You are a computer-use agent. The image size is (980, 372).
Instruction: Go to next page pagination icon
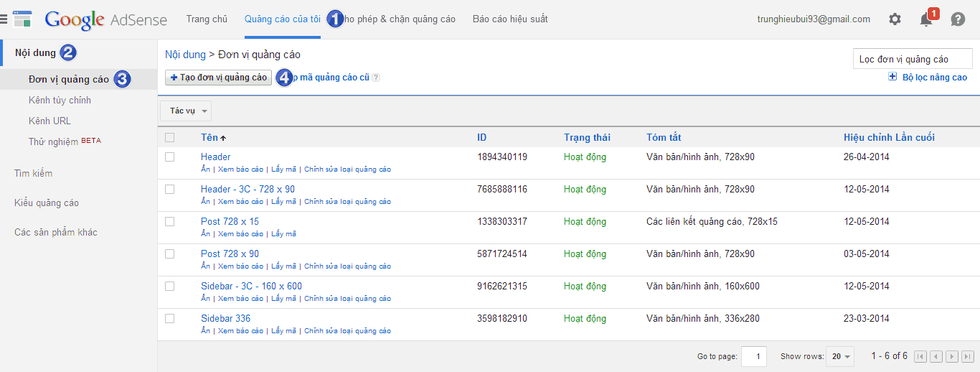coord(952,356)
